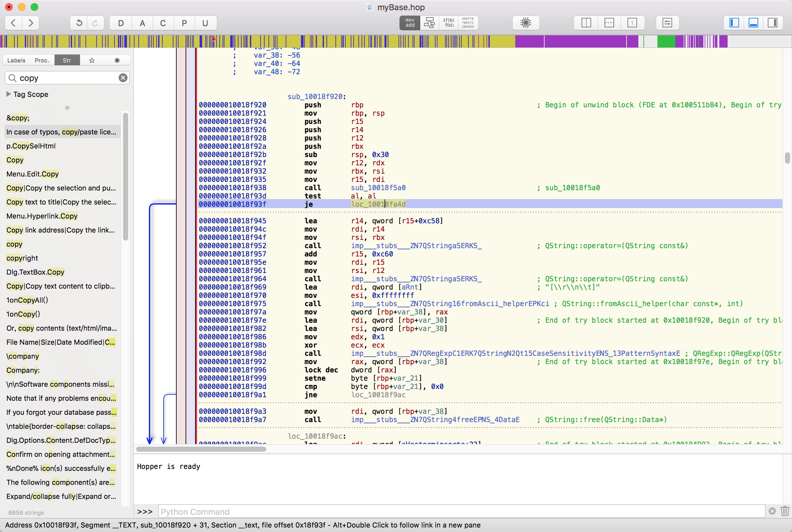This screenshot has width=792, height=532.
Task: Clear the copy search field
Action: (123, 78)
